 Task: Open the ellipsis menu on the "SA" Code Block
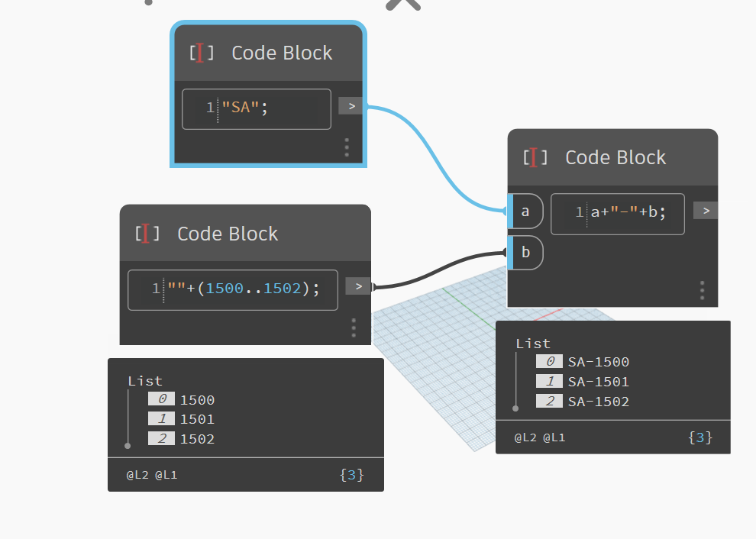click(346, 148)
